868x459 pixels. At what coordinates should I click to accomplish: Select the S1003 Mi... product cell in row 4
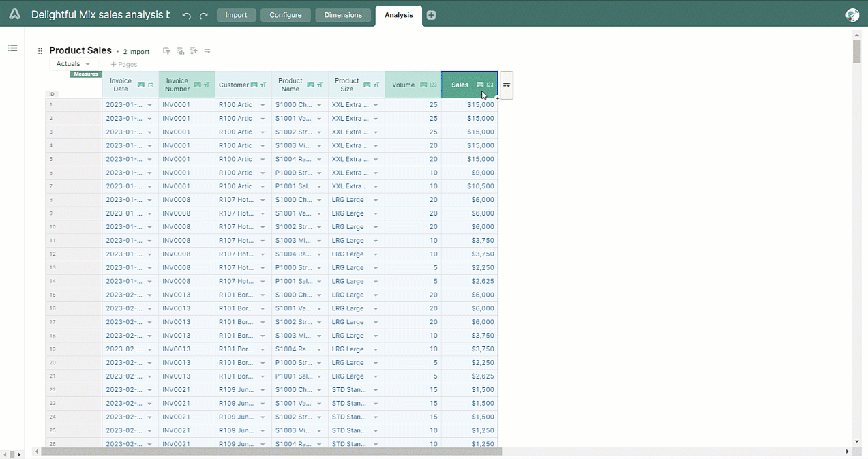[x=300, y=145]
